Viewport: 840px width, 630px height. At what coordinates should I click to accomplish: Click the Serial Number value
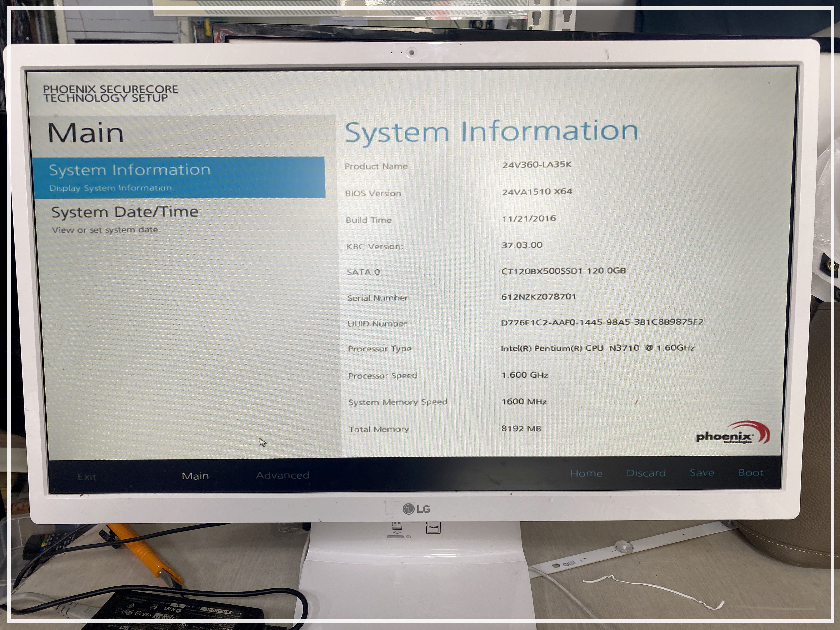click(538, 297)
